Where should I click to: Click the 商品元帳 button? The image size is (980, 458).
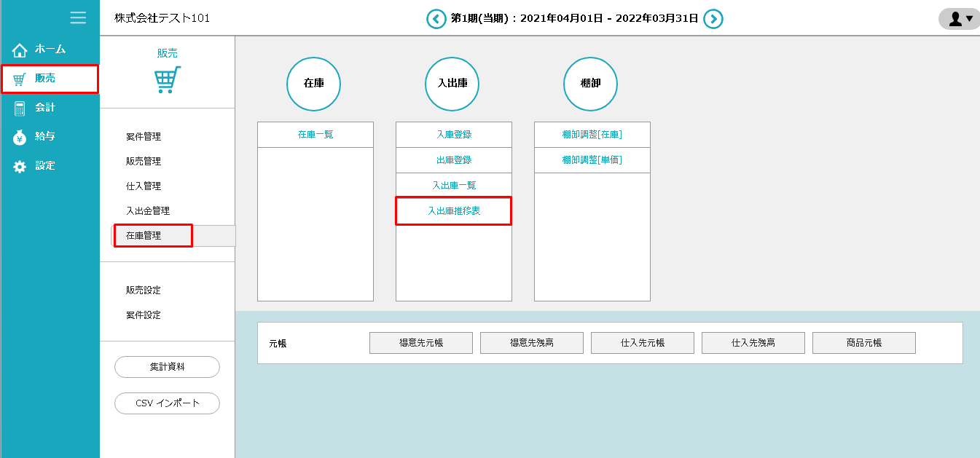863,343
